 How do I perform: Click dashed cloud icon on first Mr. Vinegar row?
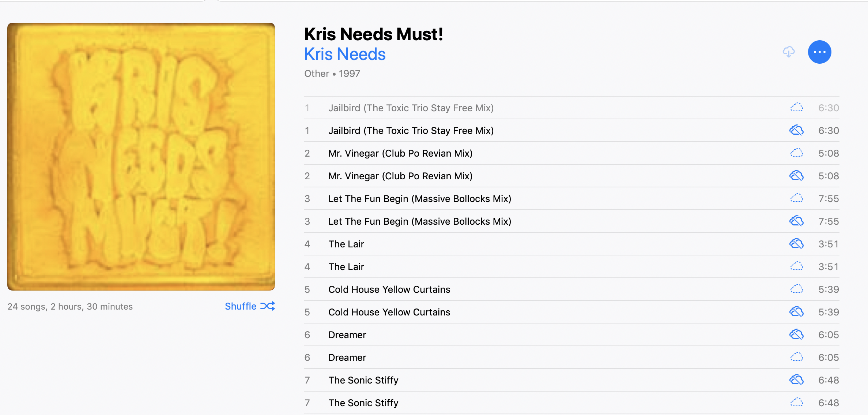click(x=796, y=153)
